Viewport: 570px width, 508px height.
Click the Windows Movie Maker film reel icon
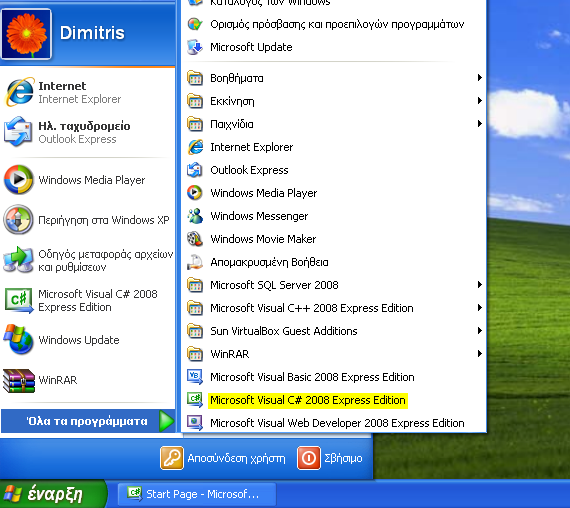coord(195,239)
